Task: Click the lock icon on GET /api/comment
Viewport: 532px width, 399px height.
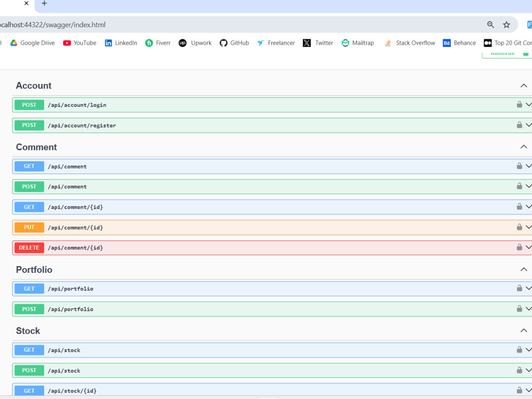Action: coord(519,165)
